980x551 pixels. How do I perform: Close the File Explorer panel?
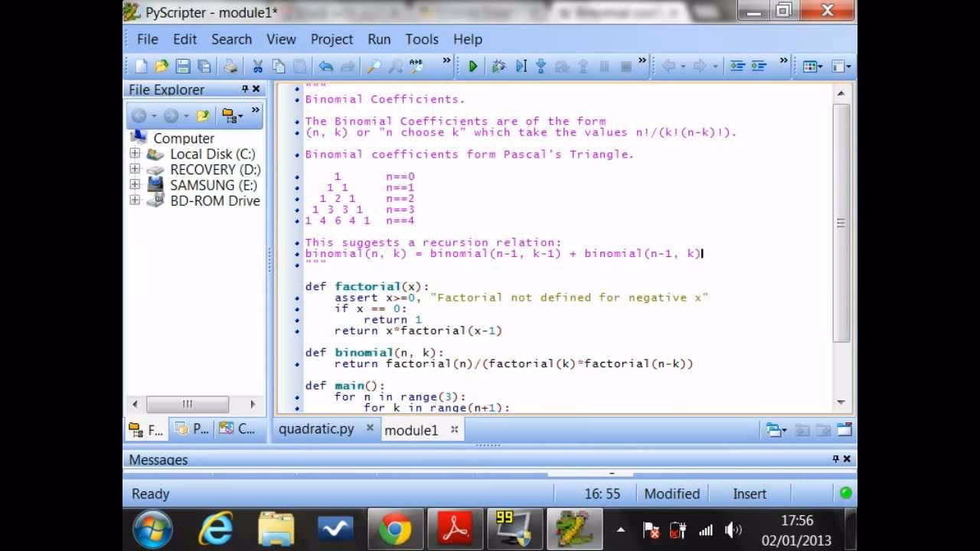click(x=256, y=89)
